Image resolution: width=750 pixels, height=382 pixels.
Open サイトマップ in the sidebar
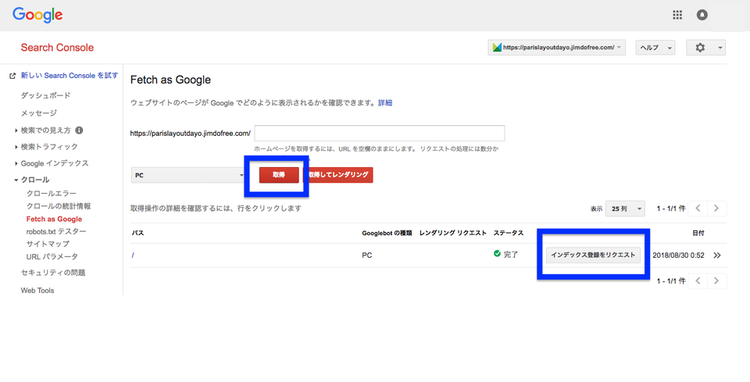48,244
